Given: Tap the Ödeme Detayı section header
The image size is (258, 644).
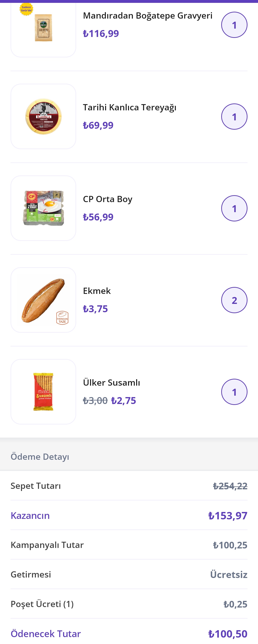Looking at the screenshot, I should coord(40,457).
